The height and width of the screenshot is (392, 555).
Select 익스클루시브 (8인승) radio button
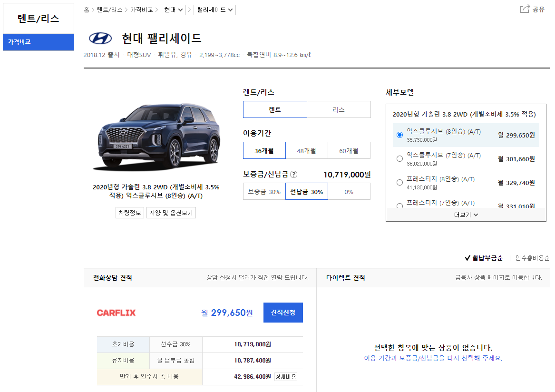(x=399, y=135)
